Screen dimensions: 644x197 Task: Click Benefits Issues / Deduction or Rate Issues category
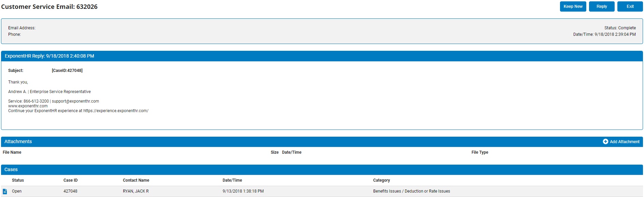411,191
